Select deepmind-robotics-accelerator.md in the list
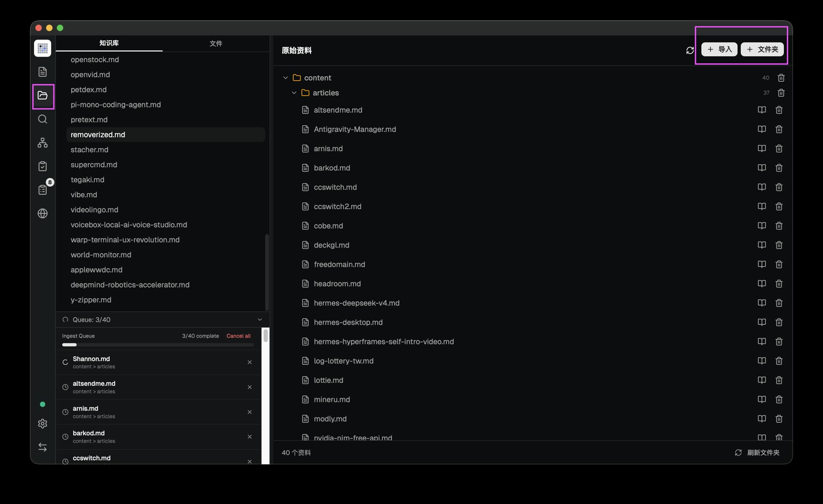Viewport: 823px width, 504px height. [165, 285]
